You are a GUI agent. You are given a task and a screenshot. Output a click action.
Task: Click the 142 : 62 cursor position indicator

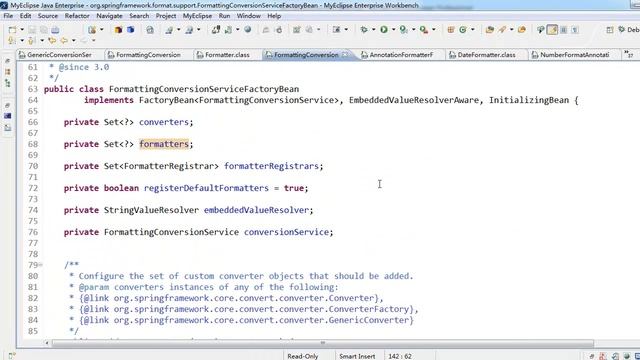(x=400, y=356)
